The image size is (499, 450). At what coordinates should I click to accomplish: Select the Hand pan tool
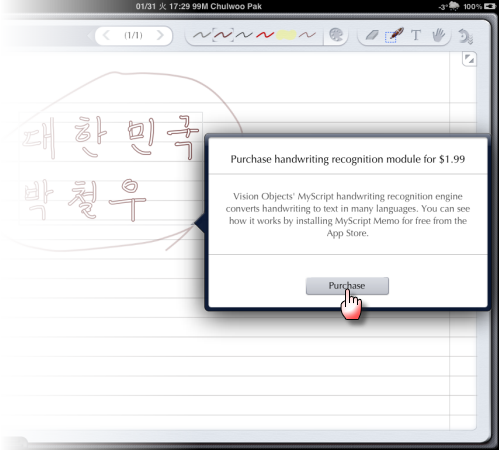click(439, 35)
